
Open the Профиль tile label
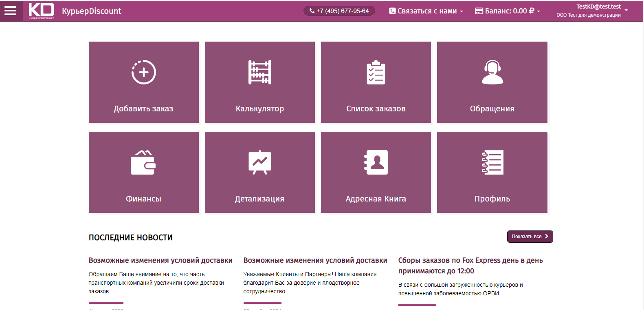tap(492, 199)
